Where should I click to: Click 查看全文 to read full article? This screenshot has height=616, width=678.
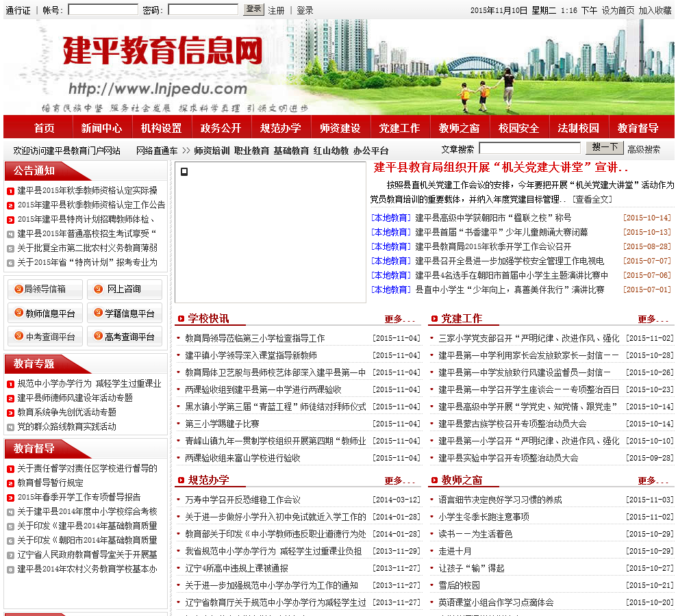pos(592,199)
